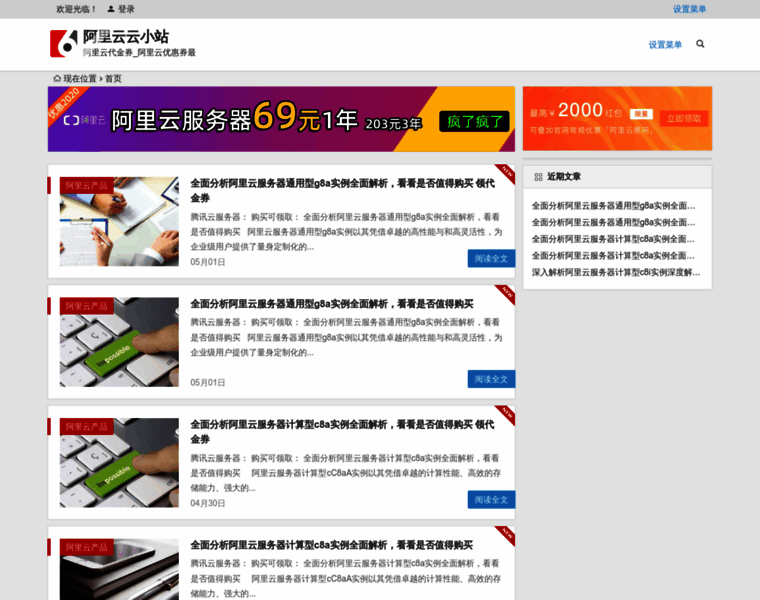Click 疯了疯了 button on purple banner
The height and width of the screenshot is (600, 760).
(474, 122)
